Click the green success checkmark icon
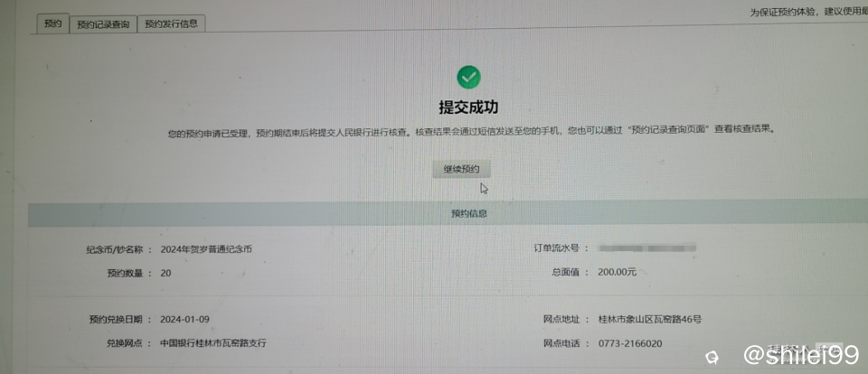The width and height of the screenshot is (868, 374). click(468, 77)
